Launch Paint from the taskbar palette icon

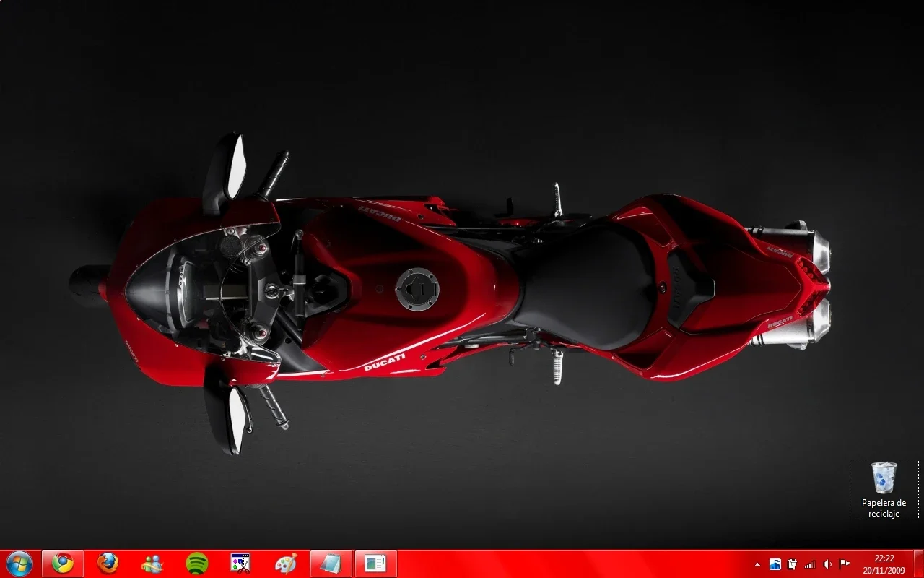(x=286, y=564)
